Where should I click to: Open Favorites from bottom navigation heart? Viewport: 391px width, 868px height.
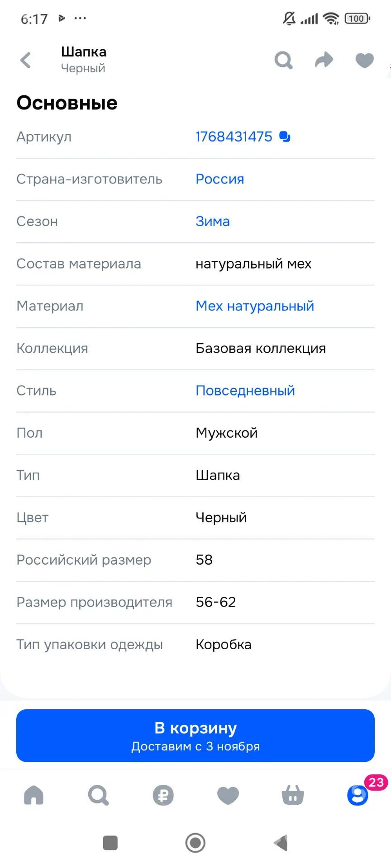pyautogui.click(x=228, y=795)
